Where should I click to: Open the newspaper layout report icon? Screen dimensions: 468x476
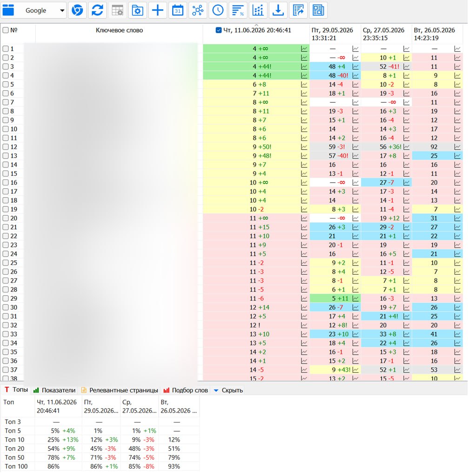[318, 10]
